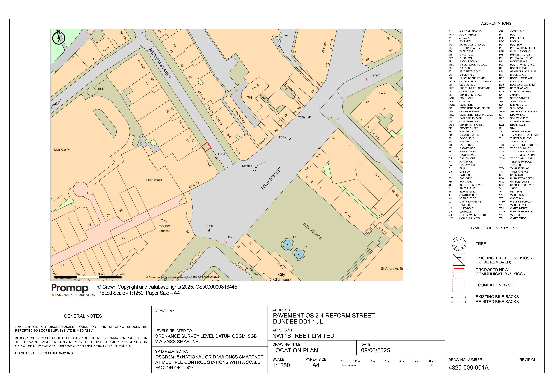Click the NWP STREET LIMITED applicant text

tap(303, 336)
